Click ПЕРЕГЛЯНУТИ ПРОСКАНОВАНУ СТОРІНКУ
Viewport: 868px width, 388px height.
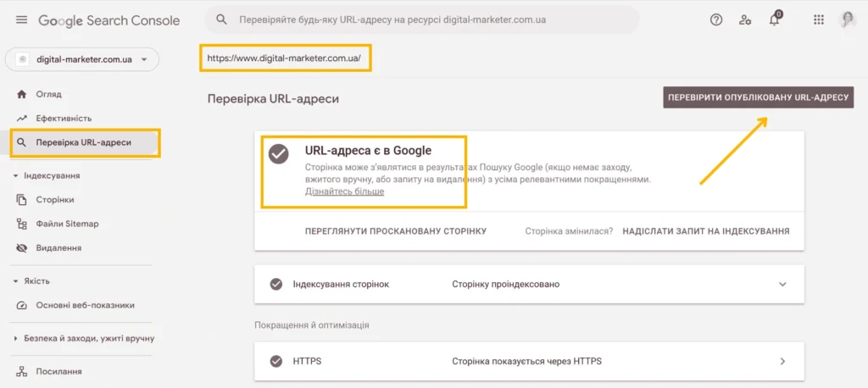396,230
